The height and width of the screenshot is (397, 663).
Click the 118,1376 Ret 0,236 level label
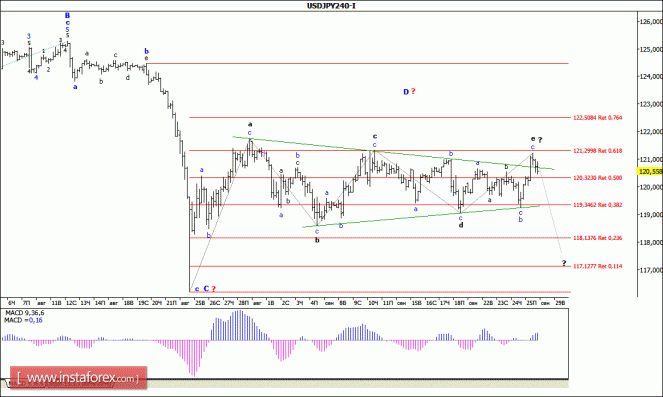tap(597, 238)
